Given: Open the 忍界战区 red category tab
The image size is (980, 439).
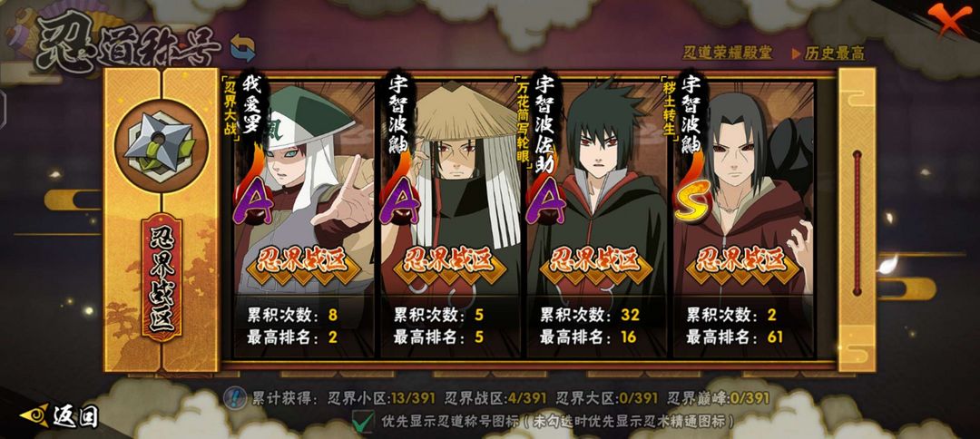Looking at the screenshot, I should 162,276.
